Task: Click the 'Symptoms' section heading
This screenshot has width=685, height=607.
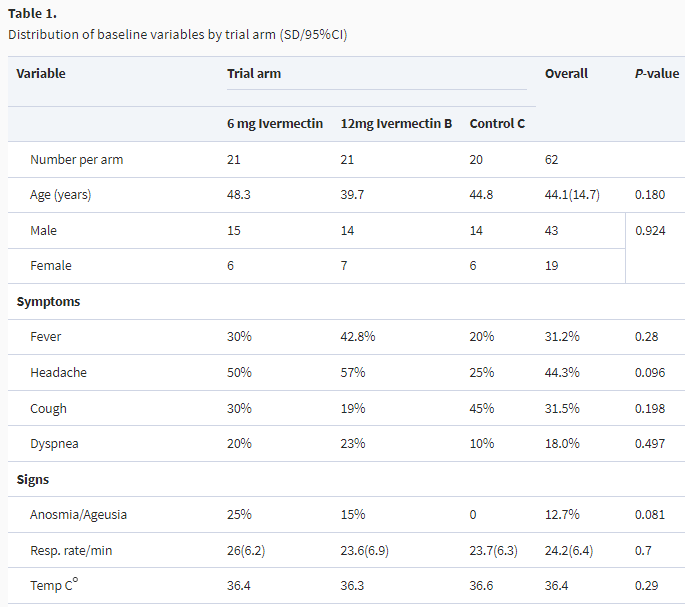Action: click(x=48, y=302)
